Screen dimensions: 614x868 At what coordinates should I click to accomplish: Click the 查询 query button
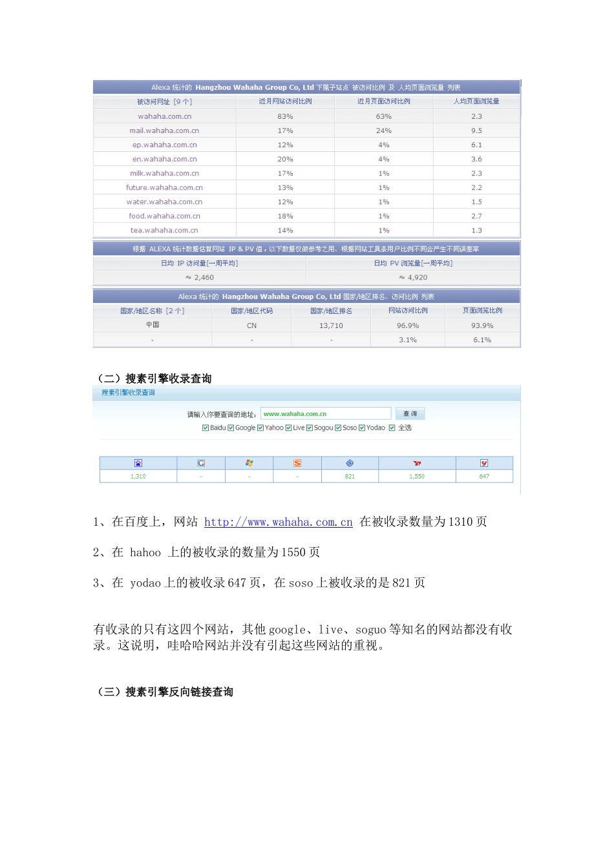pos(410,413)
